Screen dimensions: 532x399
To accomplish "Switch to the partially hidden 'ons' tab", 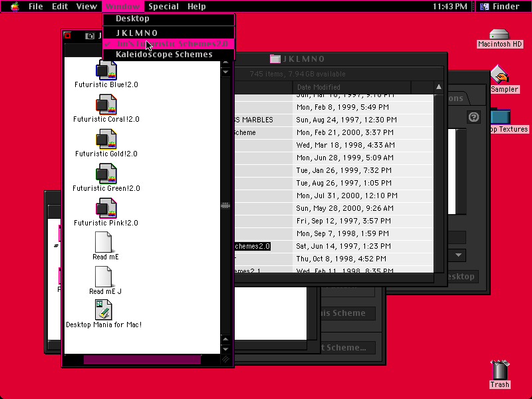I will 458,98.
